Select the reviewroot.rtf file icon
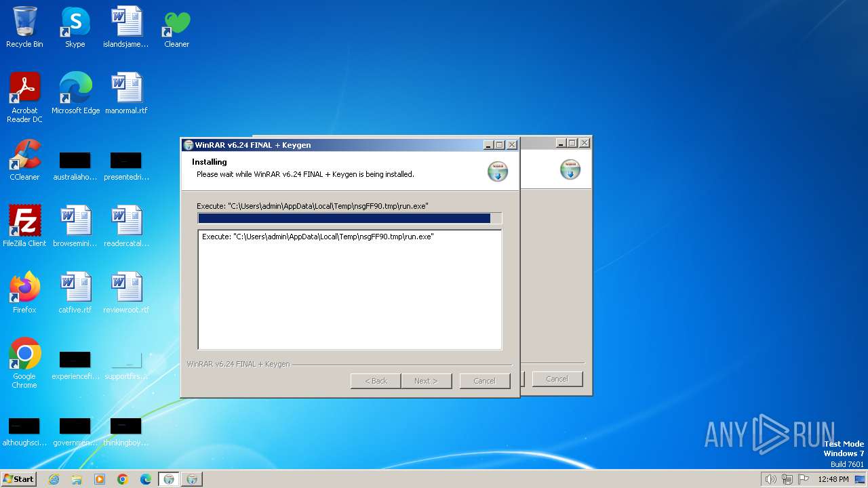 pyautogui.click(x=126, y=293)
